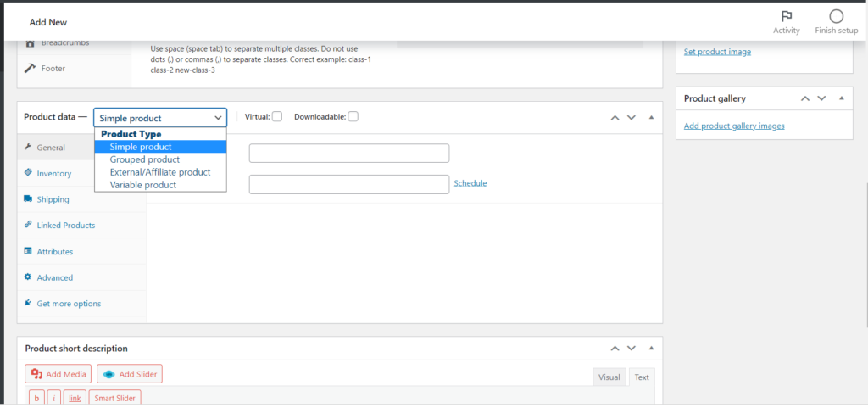Image resolution: width=868 pixels, height=408 pixels.
Task: Open the Get more options tab
Action: (x=68, y=304)
